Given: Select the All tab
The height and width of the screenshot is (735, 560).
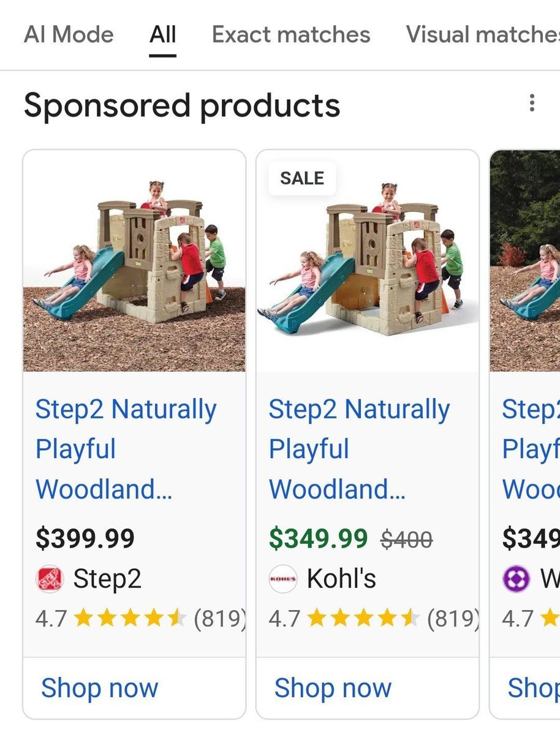Looking at the screenshot, I should coord(162,34).
